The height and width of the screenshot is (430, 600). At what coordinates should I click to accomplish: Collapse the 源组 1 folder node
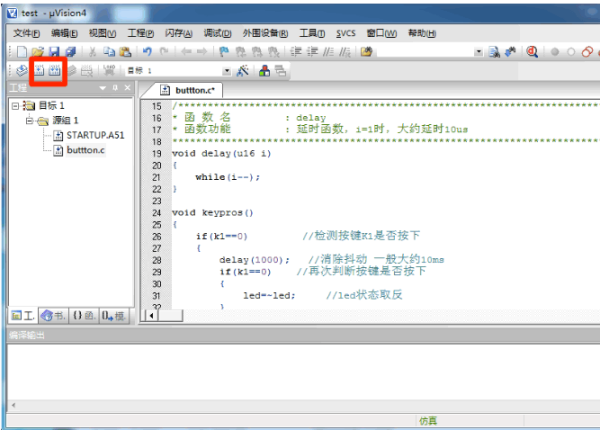pos(29,121)
